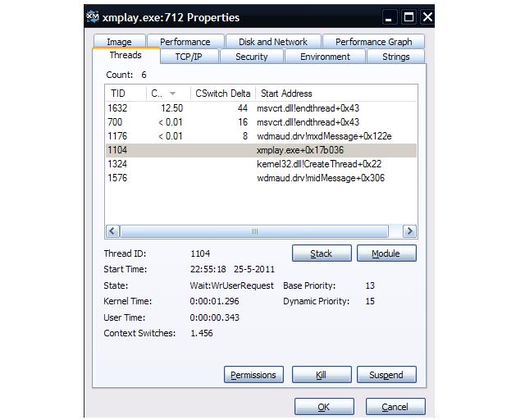Select thread 1632 row
The height and width of the screenshot is (420, 525).
point(260,108)
